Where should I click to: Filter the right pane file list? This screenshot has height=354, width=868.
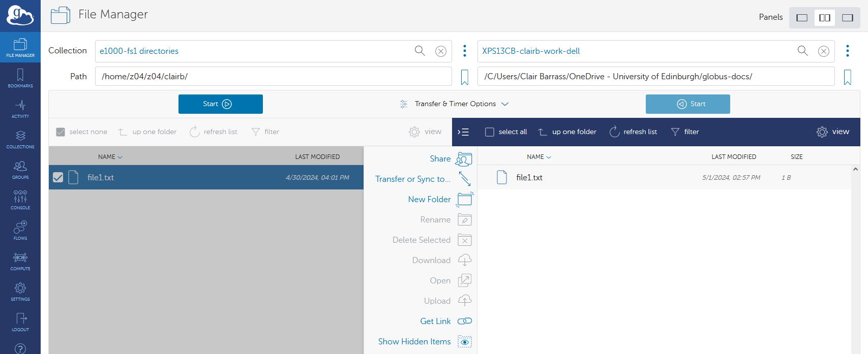[x=685, y=132]
